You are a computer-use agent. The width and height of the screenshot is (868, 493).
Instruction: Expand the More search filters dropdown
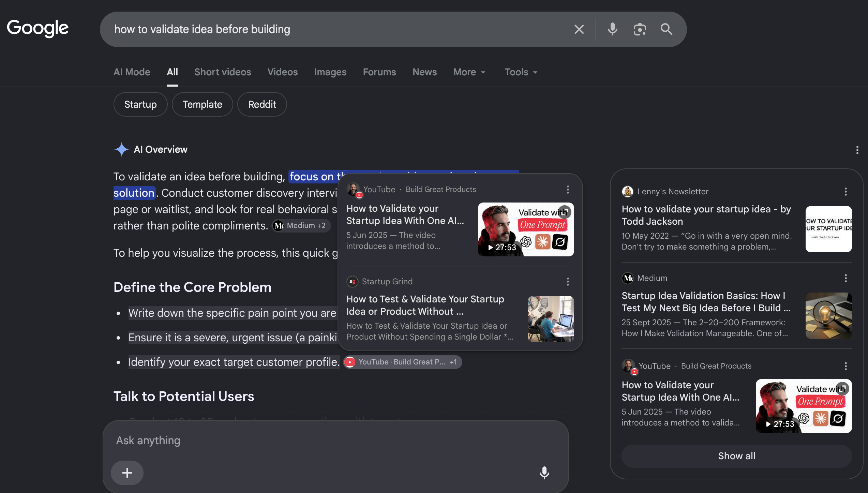[469, 72]
